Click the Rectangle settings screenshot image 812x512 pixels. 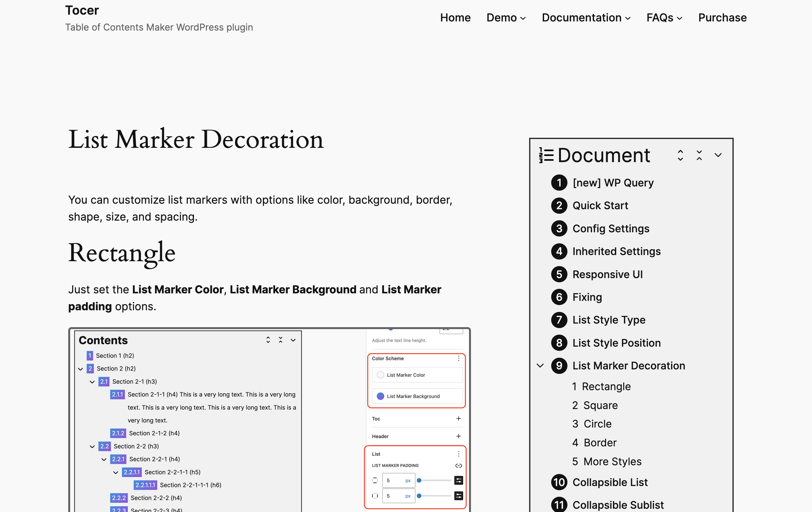(x=269, y=420)
